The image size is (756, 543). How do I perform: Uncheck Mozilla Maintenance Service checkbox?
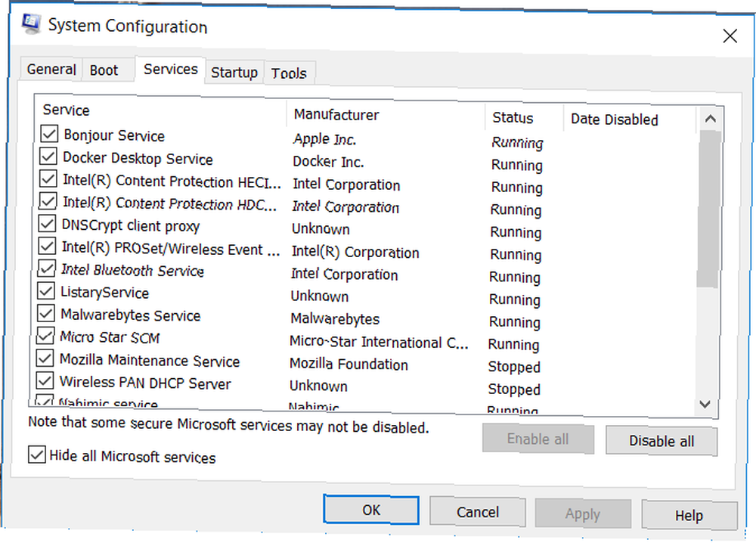click(45, 358)
